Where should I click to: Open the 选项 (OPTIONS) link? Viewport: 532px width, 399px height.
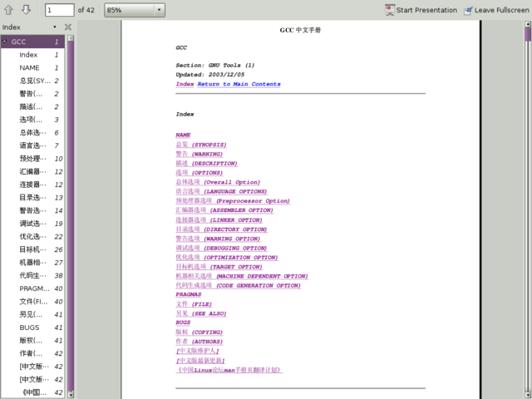(199, 173)
